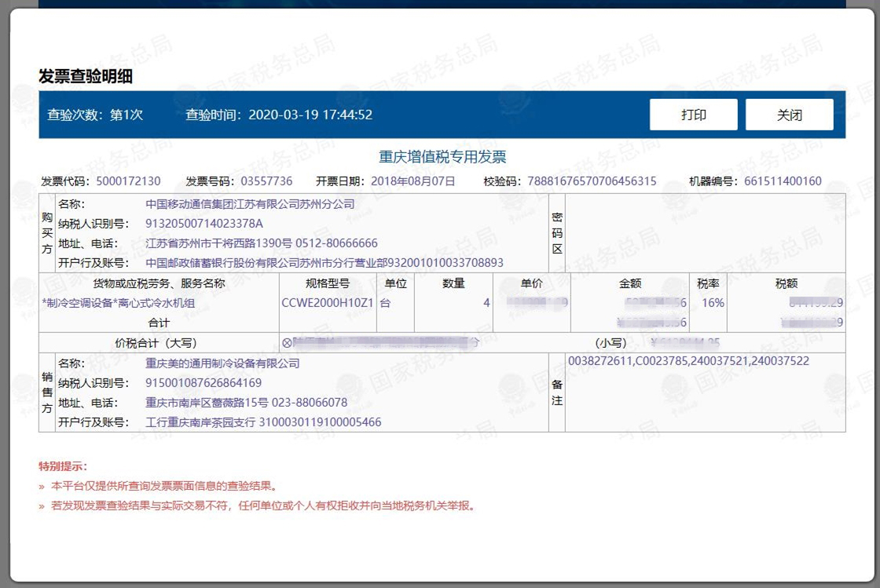The width and height of the screenshot is (880, 588).
Task: Click the remarks text starting with 0038272611
Action: tap(687, 361)
